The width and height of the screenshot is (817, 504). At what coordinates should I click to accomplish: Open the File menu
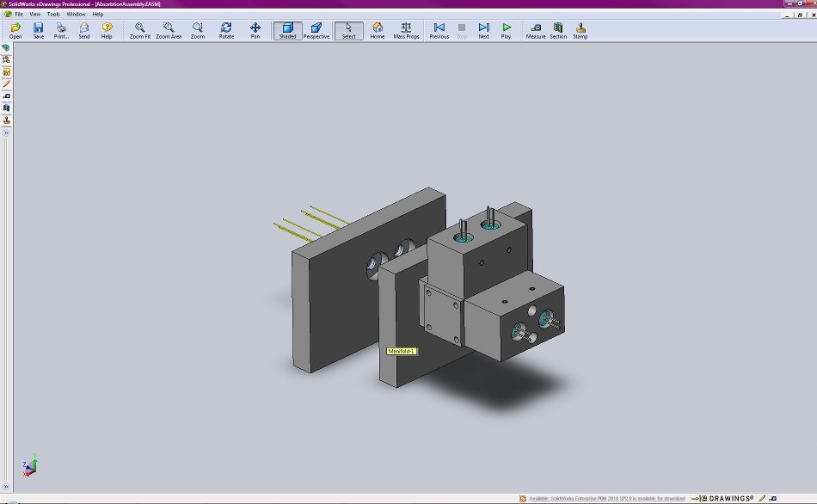tap(19, 14)
